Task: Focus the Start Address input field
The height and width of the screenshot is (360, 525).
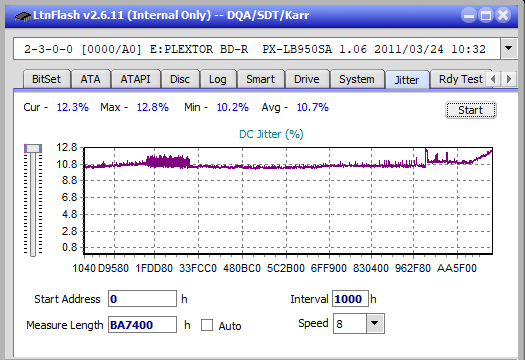Action: [142, 299]
